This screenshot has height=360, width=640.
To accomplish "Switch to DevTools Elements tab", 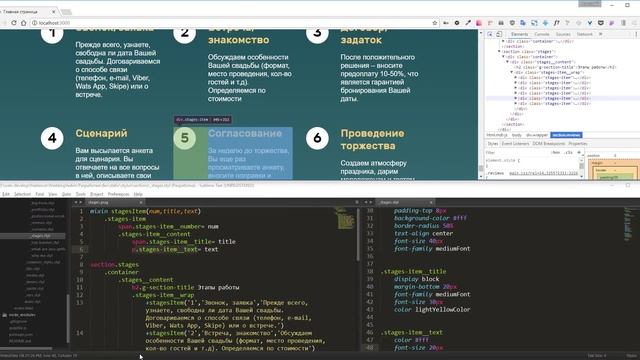I will [520, 34].
